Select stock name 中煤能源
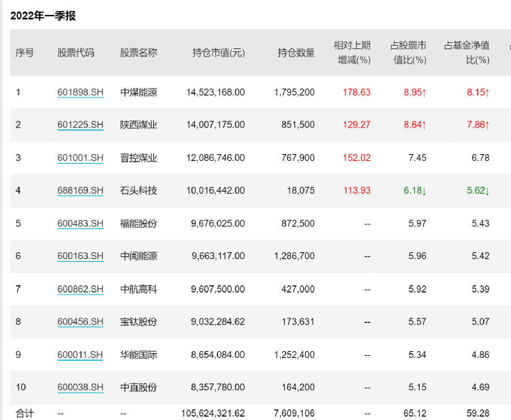The width and height of the screenshot is (511, 420). 138,92
